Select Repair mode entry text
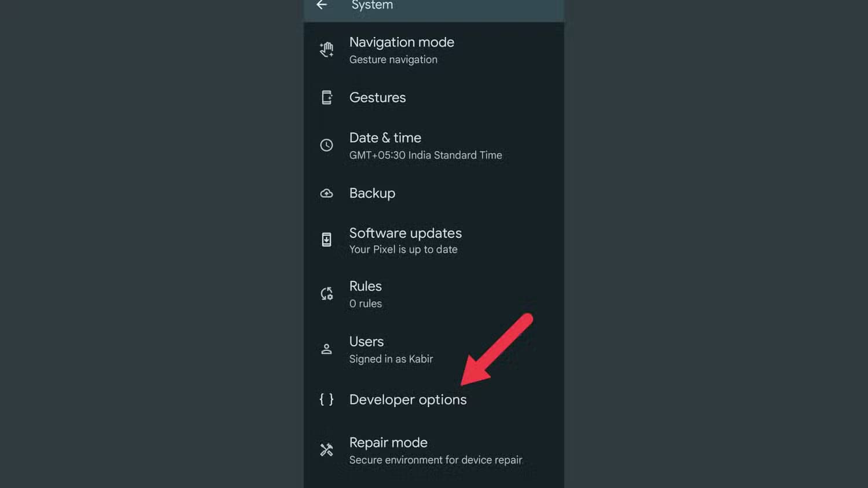 tap(388, 442)
